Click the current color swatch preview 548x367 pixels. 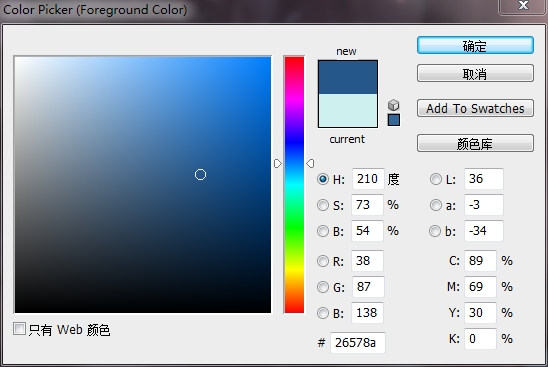[348, 110]
